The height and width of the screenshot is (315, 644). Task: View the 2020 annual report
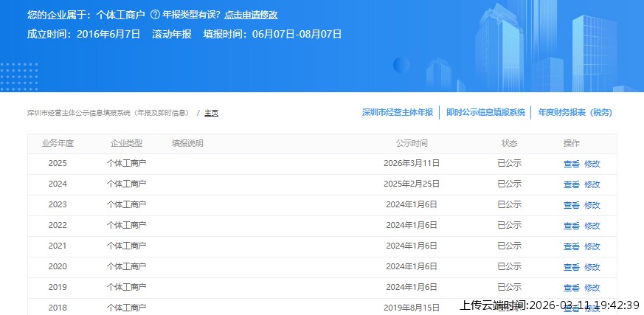(571, 267)
